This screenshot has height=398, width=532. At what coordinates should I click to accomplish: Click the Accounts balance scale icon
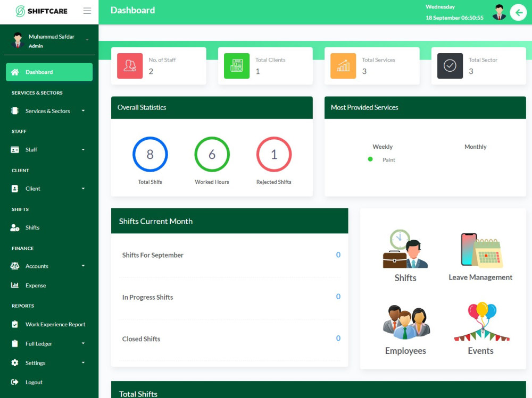click(14, 266)
